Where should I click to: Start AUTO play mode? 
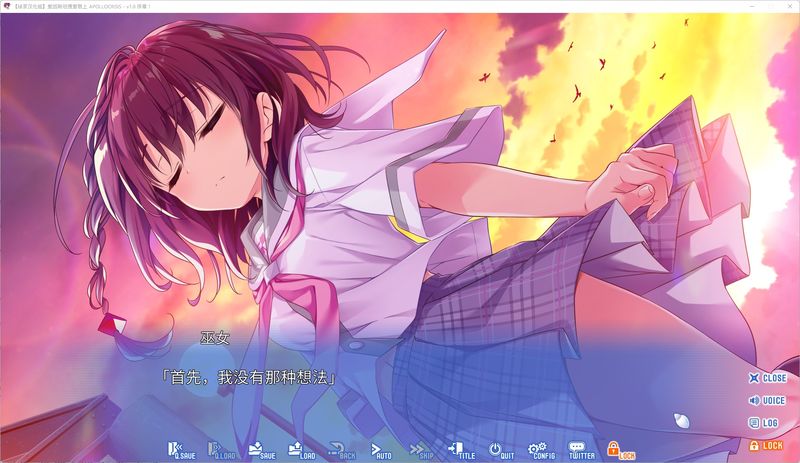point(380,450)
